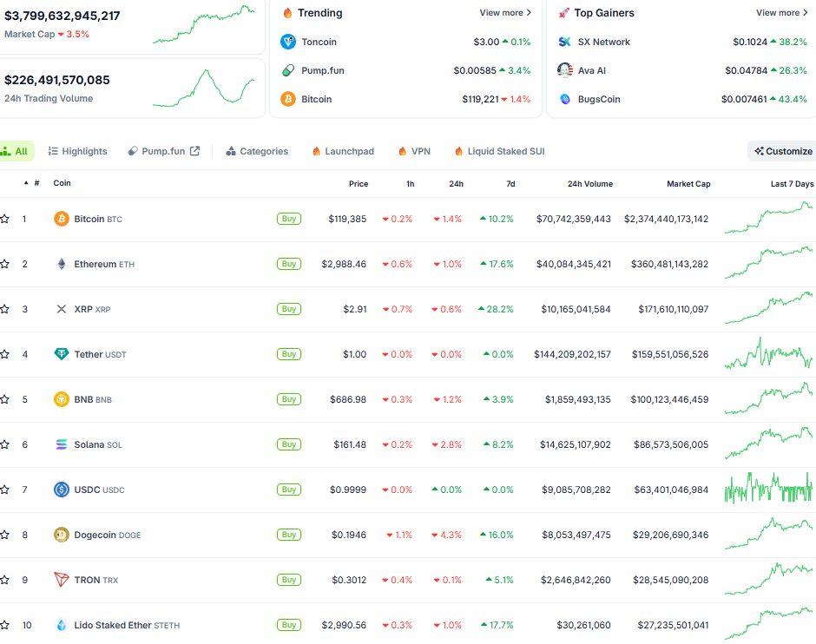Click the Bitcoin coin logo icon

point(62,219)
